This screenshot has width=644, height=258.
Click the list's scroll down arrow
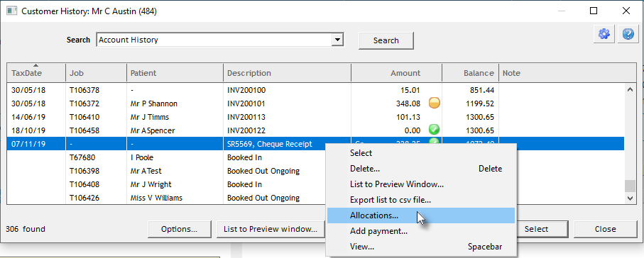631,198
